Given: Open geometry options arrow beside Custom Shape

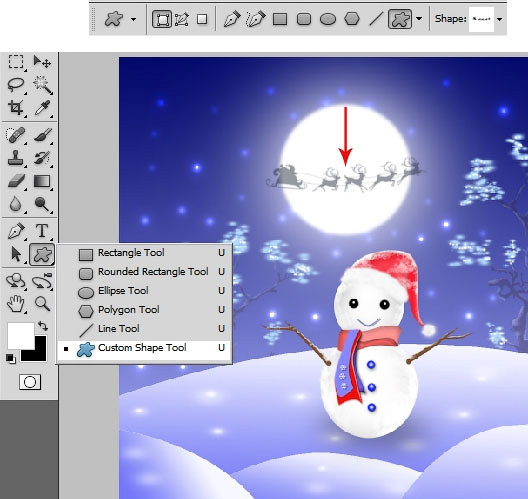Looking at the screenshot, I should point(419,19).
